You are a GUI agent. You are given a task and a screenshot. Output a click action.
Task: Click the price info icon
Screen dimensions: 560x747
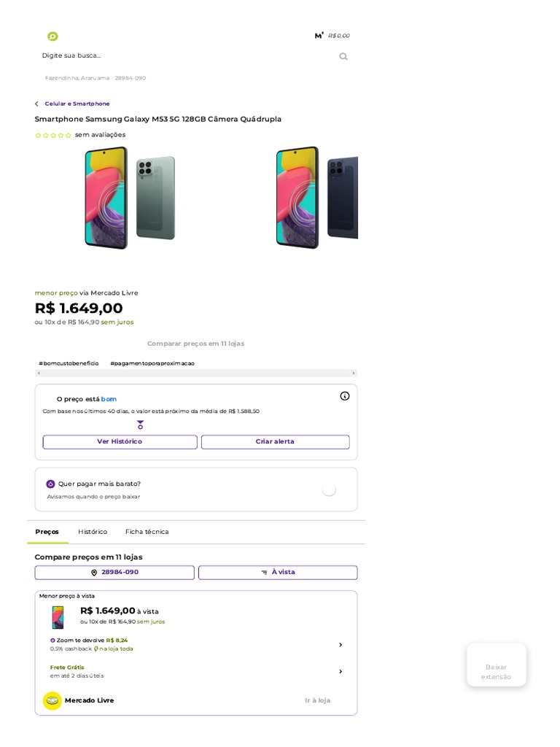345,396
